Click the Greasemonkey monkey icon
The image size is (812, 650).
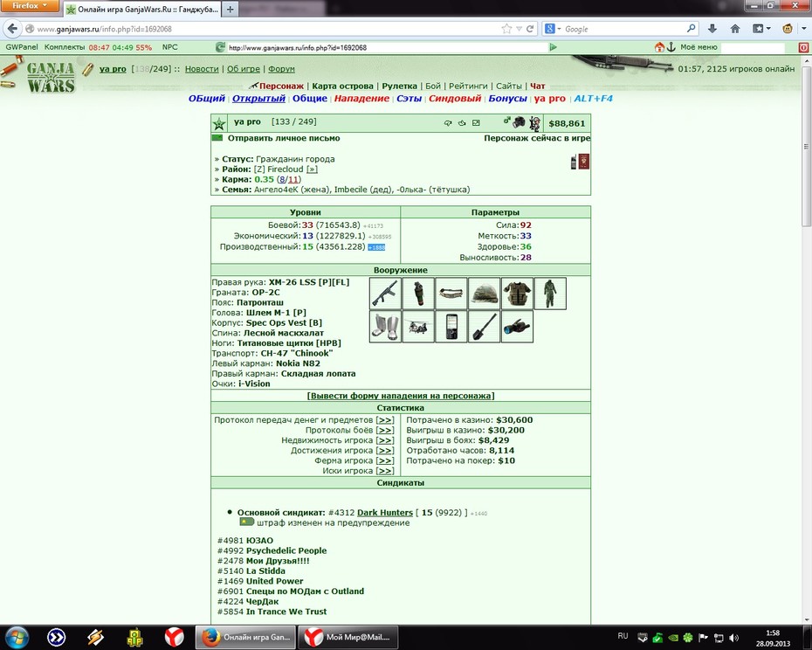point(788,29)
